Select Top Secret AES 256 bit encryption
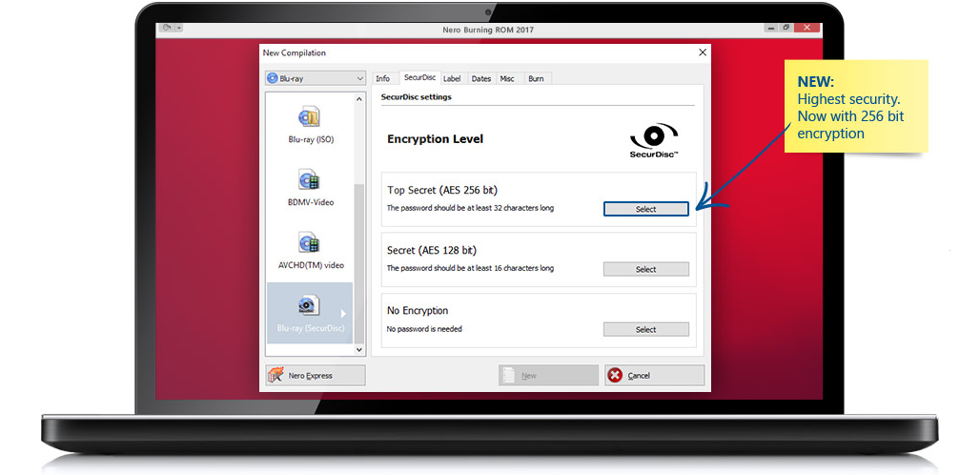The image size is (980, 475). point(646,209)
